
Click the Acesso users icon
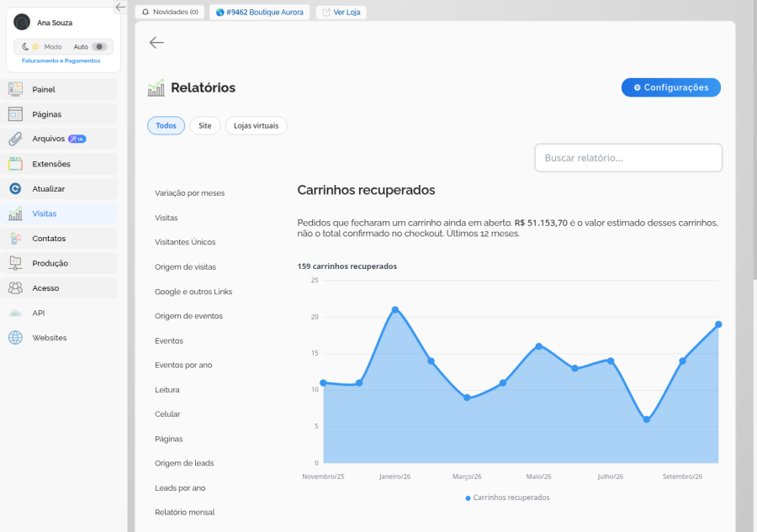15,288
